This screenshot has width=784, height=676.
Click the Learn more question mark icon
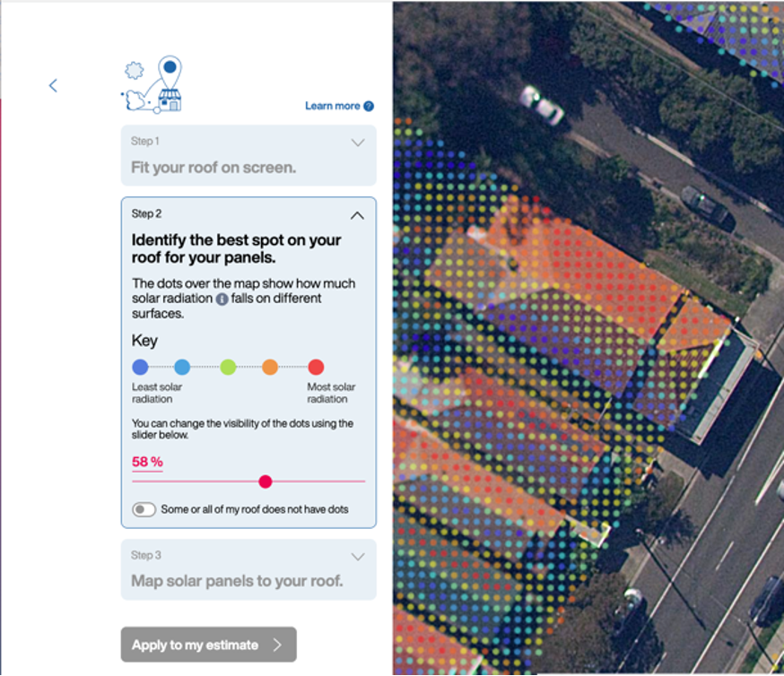pos(369,106)
